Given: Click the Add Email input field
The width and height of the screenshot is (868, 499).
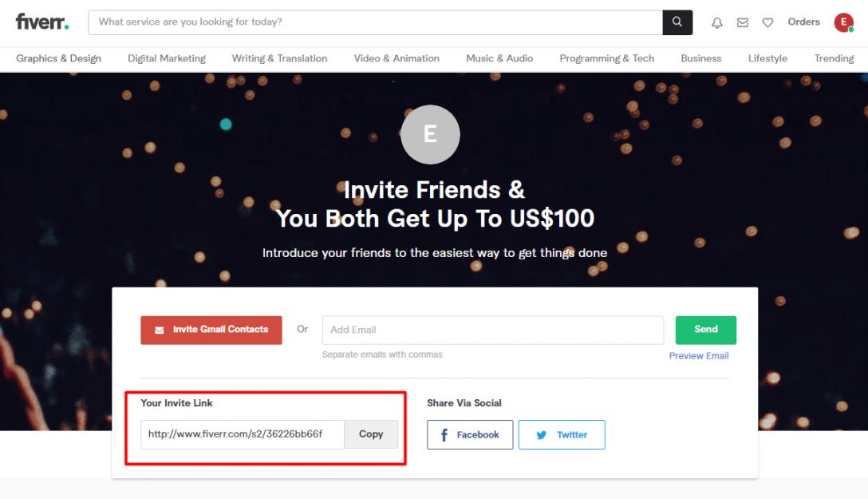Looking at the screenshot, I should pos(492,330).
